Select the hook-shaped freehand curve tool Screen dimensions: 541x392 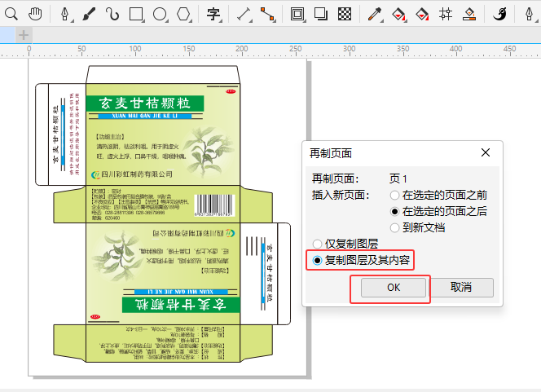click(112, 14)
